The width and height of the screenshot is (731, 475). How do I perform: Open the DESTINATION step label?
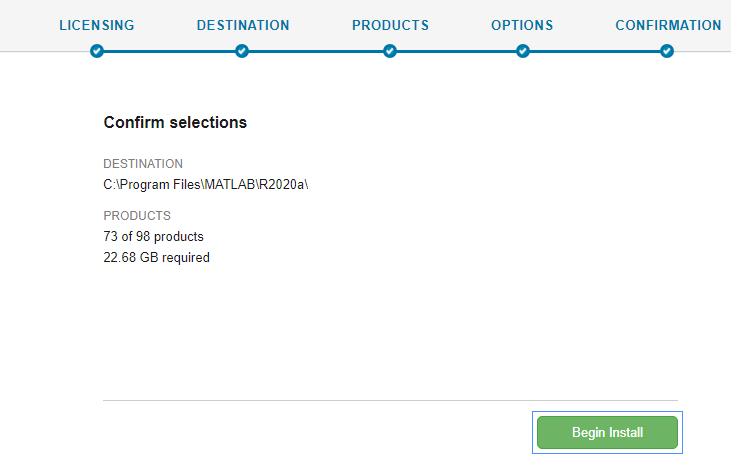[x=243, y=25]
